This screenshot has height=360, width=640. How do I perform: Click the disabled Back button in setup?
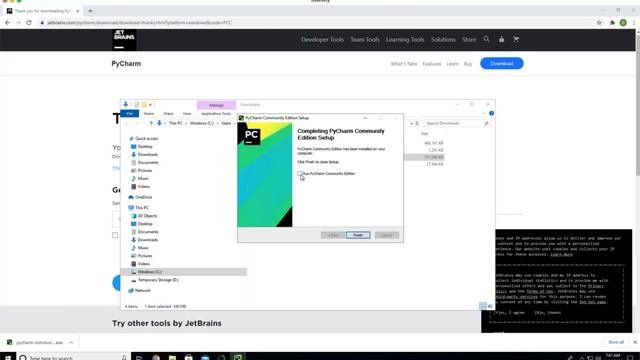(333, 235)
